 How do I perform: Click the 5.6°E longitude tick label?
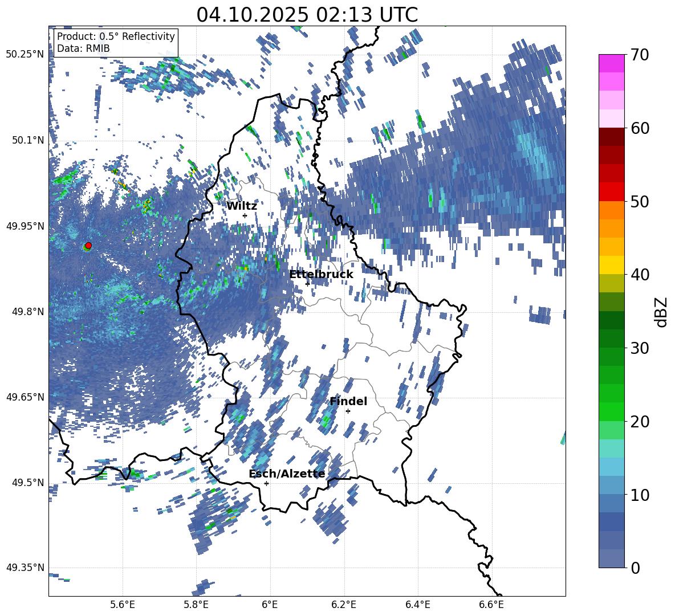123,605
